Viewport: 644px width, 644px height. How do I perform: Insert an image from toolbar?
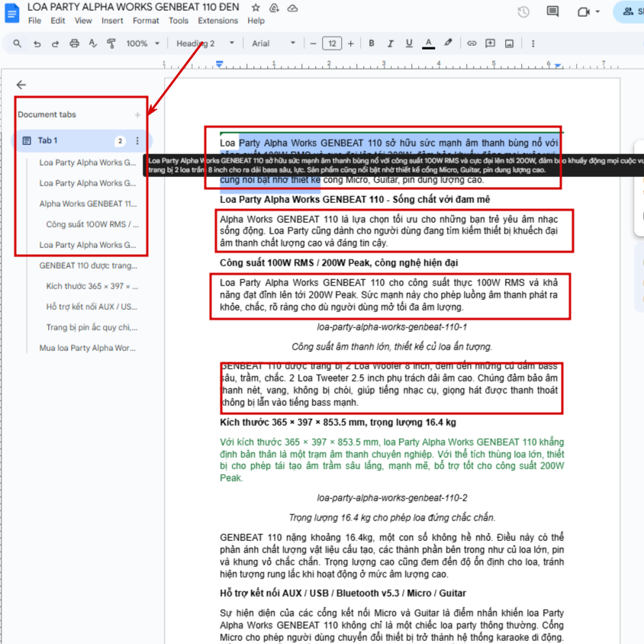[x=509, y=43]
